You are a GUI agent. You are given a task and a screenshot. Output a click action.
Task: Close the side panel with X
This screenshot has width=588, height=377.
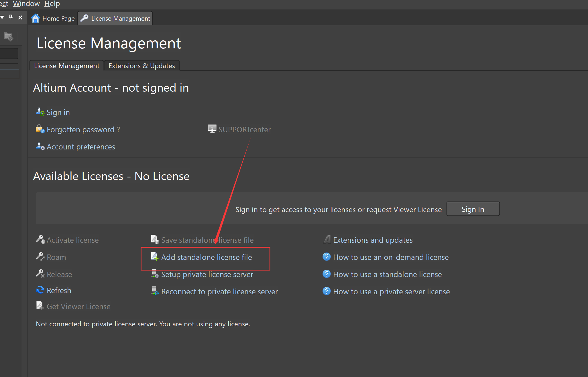(x=20, y=17)
